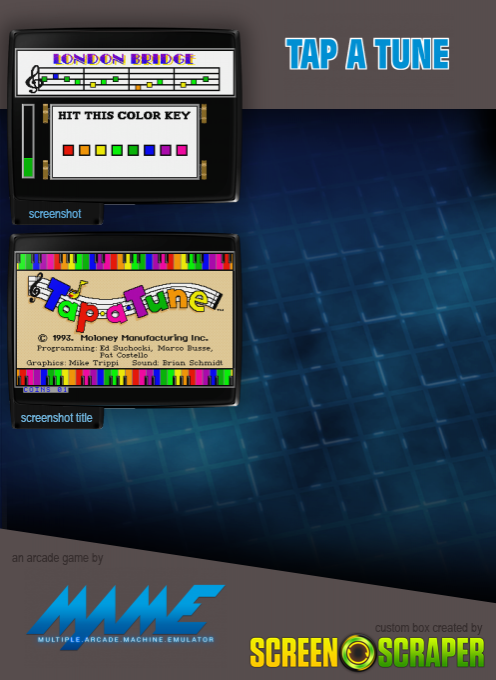Click the top rainbow piano keyboard strip
Screen dimensions: 496x680
[x=125, y=262]
